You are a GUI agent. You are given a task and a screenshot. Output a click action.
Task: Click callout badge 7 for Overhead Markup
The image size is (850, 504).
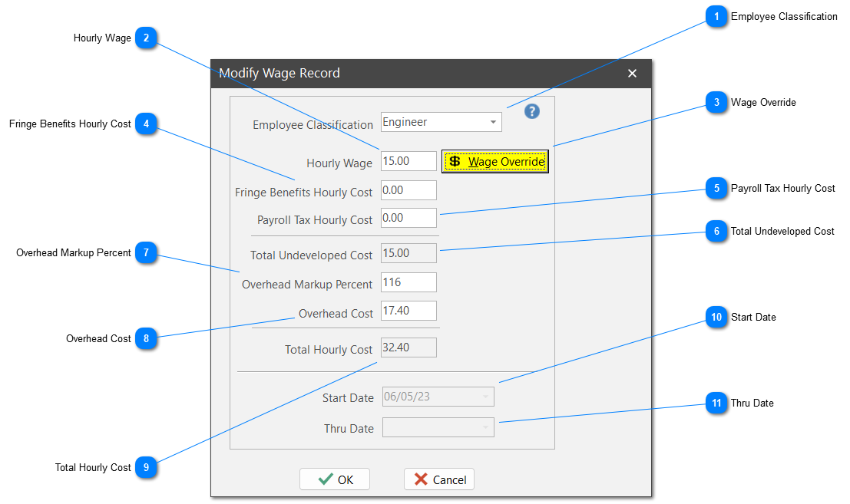(146, 252)
